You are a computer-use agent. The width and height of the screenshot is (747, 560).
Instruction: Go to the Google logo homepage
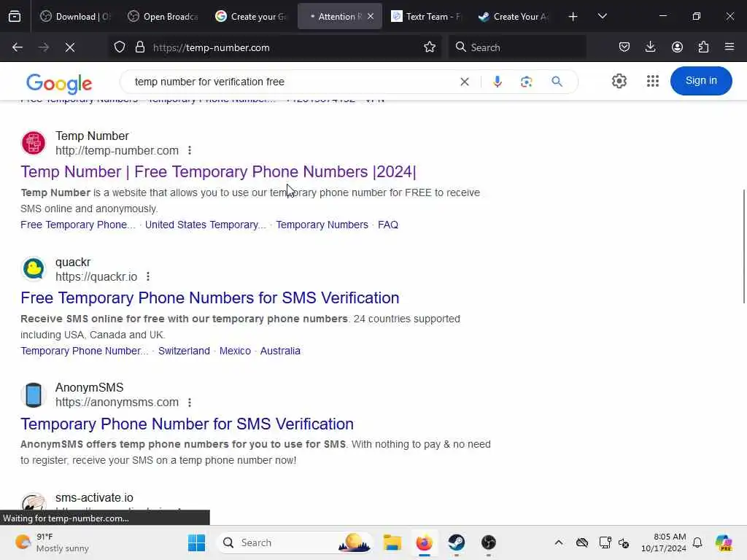[x=59, y=83]
